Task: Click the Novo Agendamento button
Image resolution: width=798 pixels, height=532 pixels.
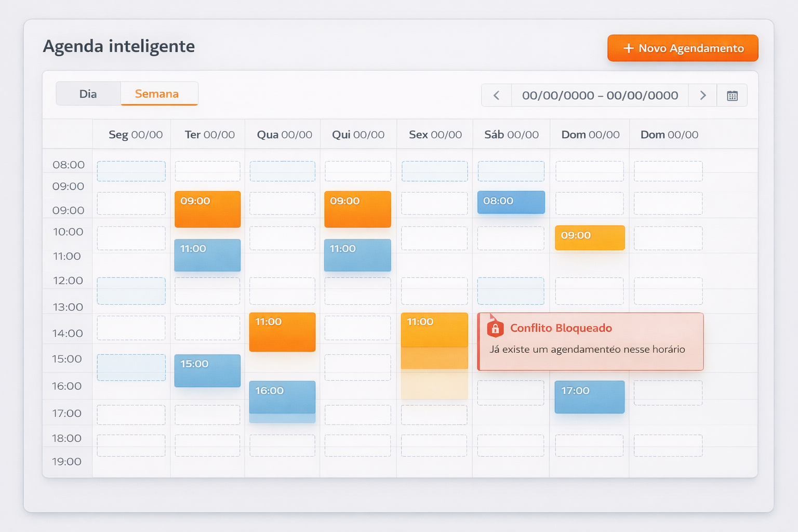Action: tap(682, 48)
